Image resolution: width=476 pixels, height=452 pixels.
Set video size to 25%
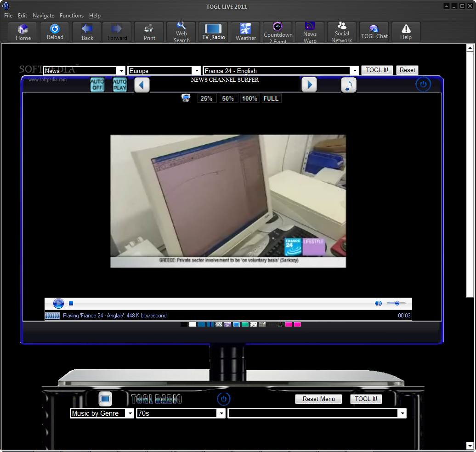pos(206,98)
